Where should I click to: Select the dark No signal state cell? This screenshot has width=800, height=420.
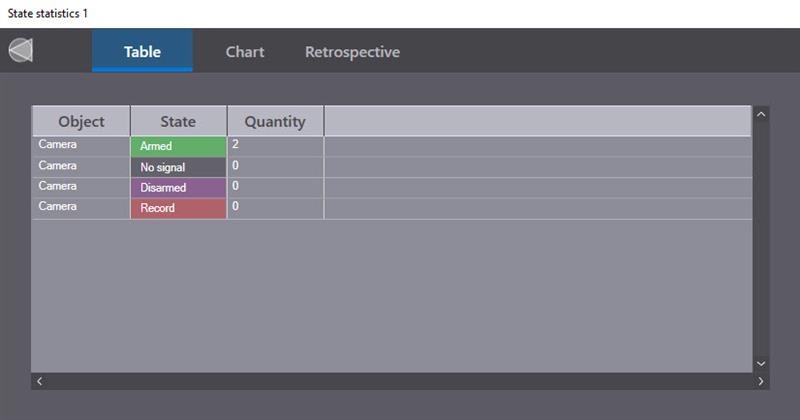point(178,167)
